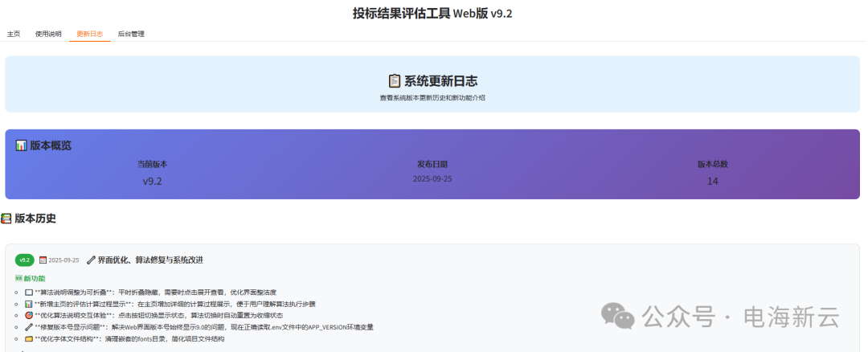Click the chart icon on 新增主页的评估计算过程显示 item
The height and width of the screenshot is (352, 868).
click(29, 305)
